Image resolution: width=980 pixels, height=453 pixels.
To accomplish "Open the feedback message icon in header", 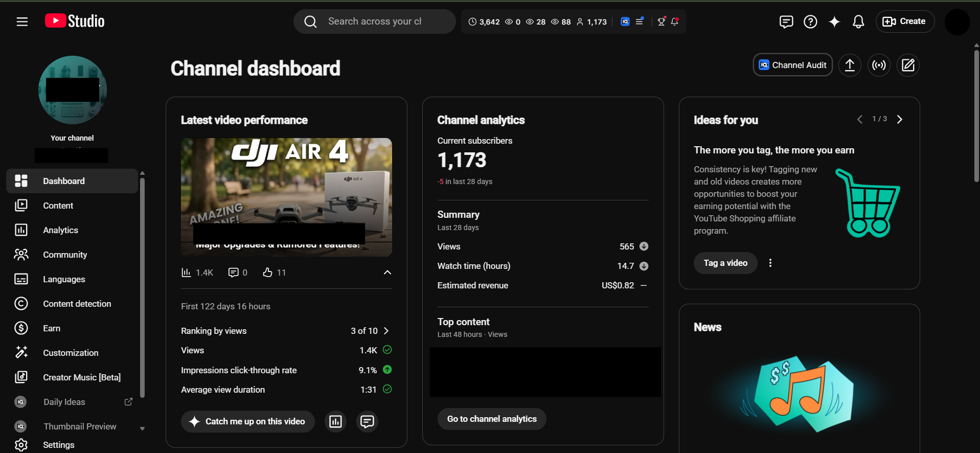I will point(786,21).
